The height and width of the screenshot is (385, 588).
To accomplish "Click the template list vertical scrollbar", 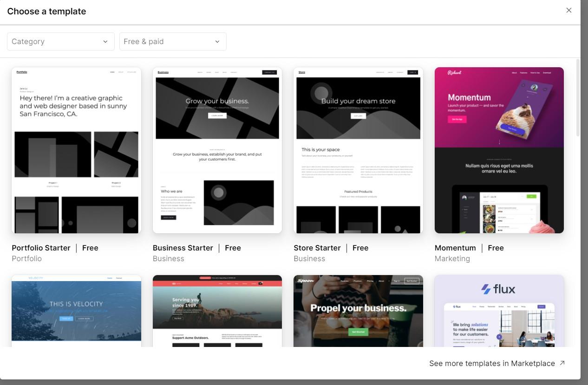I will tap(578, 97).
